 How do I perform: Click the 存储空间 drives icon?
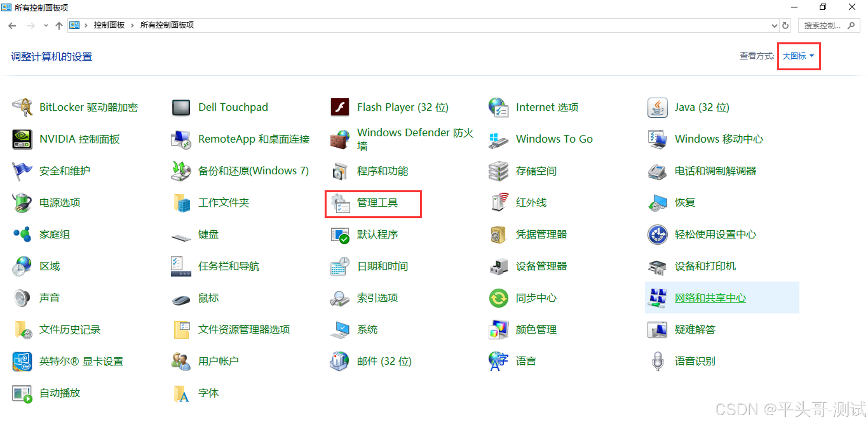pyautogui.click(x=499, y=171)
